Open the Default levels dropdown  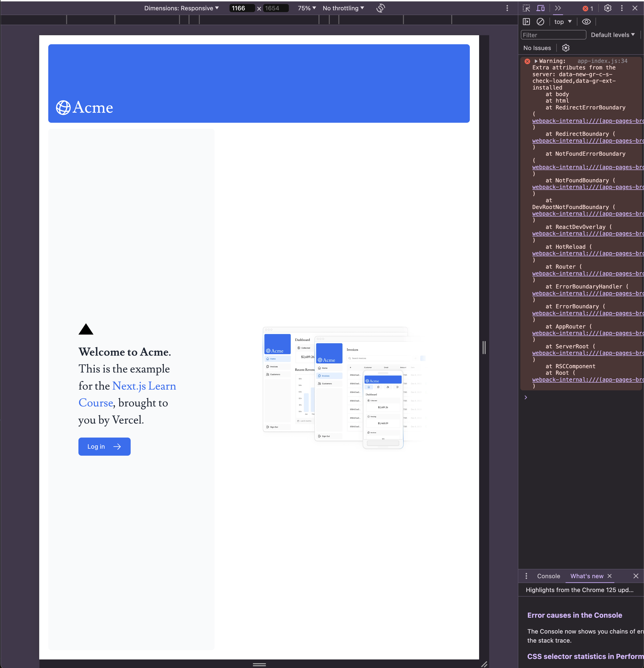point(612,35)
